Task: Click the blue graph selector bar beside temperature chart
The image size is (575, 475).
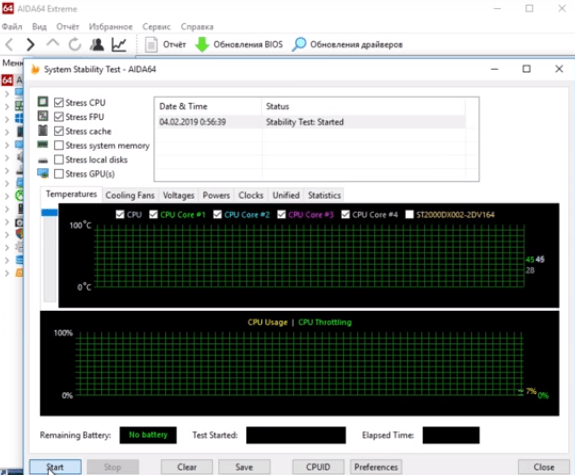Action: pos(49,212)
